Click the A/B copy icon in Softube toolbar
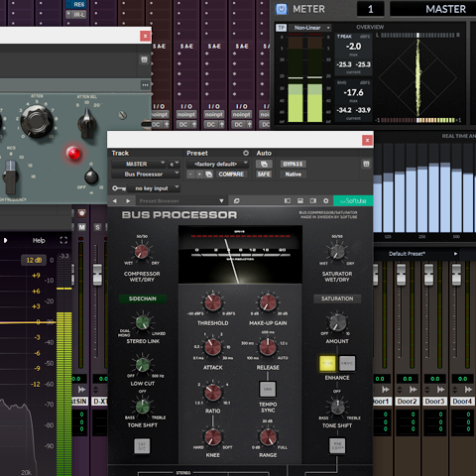The width and height of the screenshot is (476, 476). (237, 201)
